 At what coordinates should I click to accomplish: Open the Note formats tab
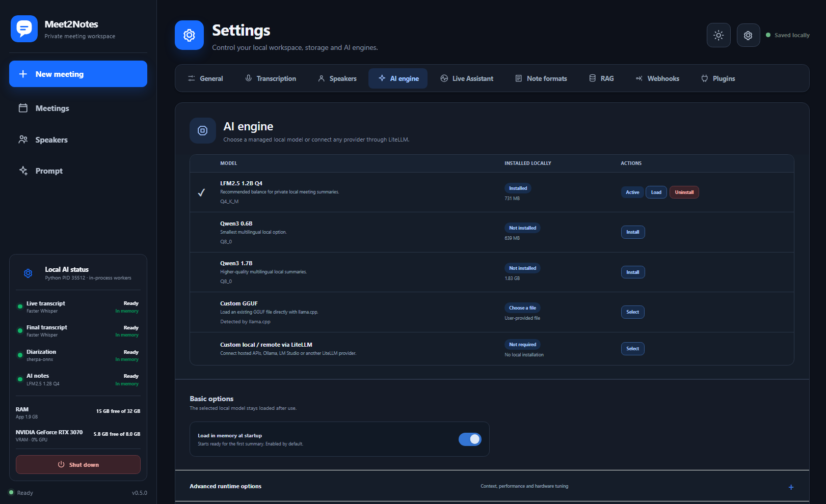(541, 78)
